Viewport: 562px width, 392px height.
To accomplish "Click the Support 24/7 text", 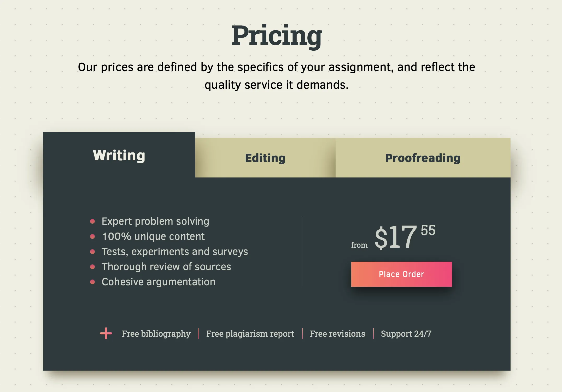I will [406, 334].
